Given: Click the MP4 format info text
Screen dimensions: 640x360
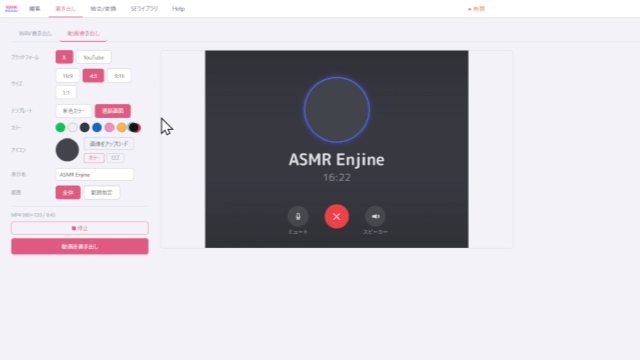Looking at the screenshot, I should [x=33, y=215].
